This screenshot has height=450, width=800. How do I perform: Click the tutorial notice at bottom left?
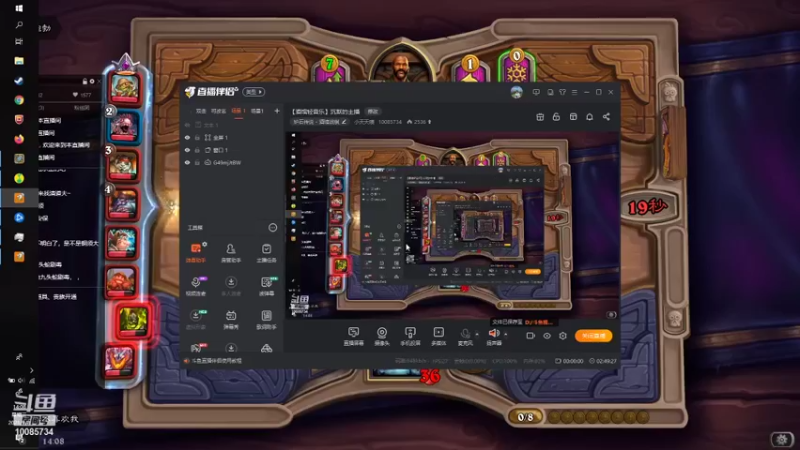[x=213, y=361]
